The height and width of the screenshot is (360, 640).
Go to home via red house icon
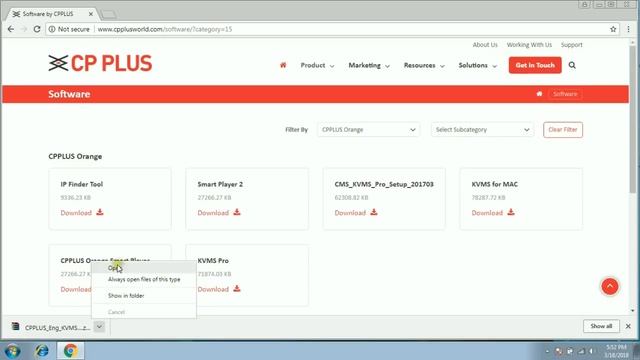[x=283, y=65]
